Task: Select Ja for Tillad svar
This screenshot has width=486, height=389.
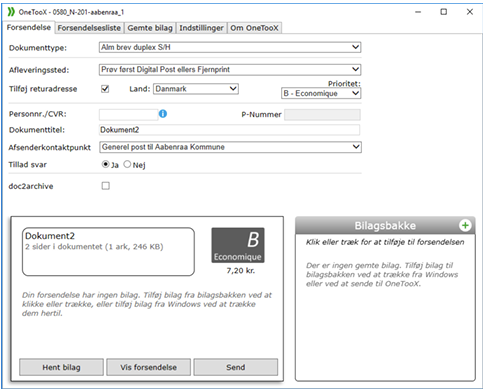Action: point(106,164)
